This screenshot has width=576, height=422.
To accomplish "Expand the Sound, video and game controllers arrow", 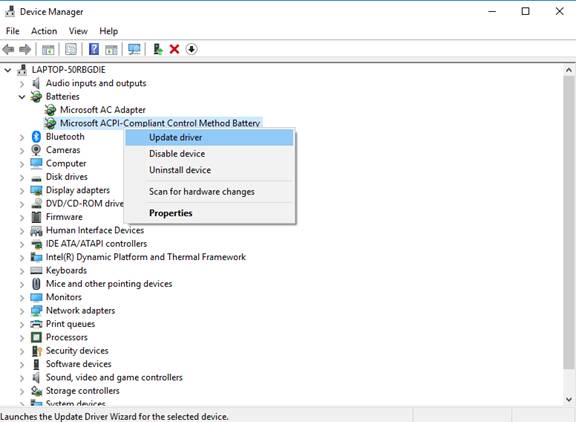I will coord(22,378).
